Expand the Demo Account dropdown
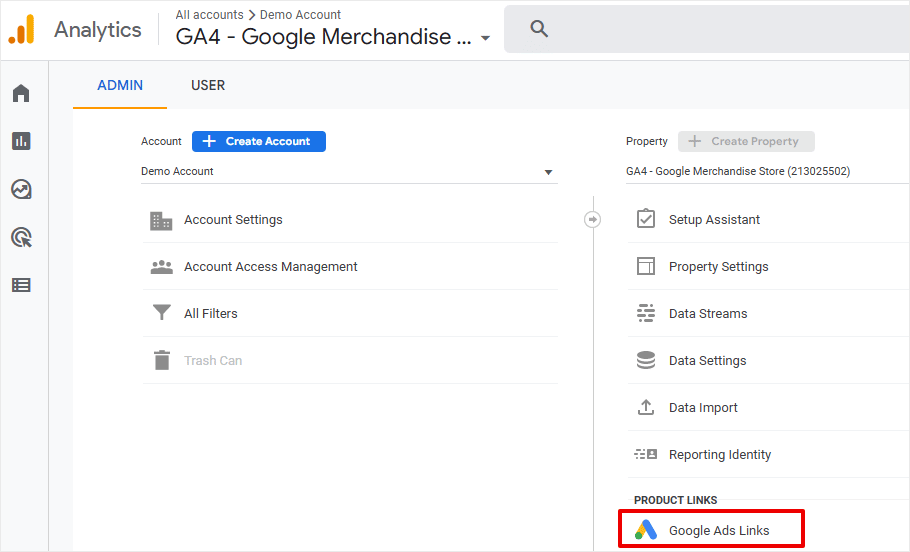The height and width of the screenshot is (552, 910). tap(349, 171)
